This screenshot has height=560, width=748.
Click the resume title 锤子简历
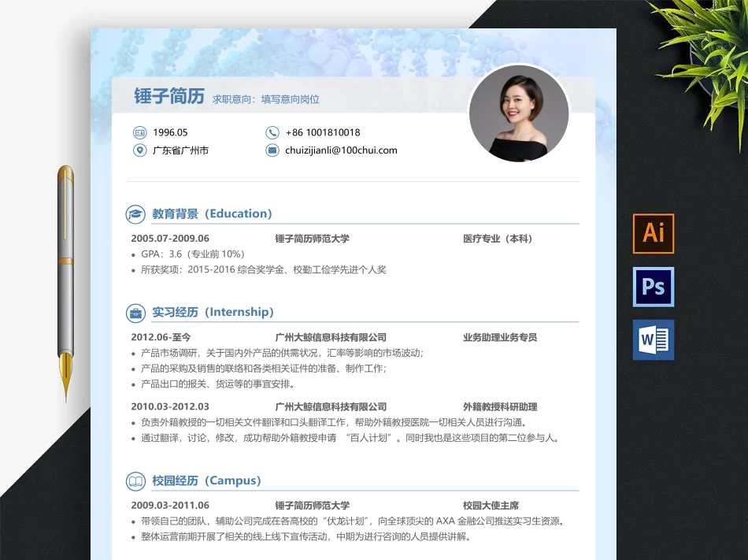pyautogui.click(x=168, y=96)
